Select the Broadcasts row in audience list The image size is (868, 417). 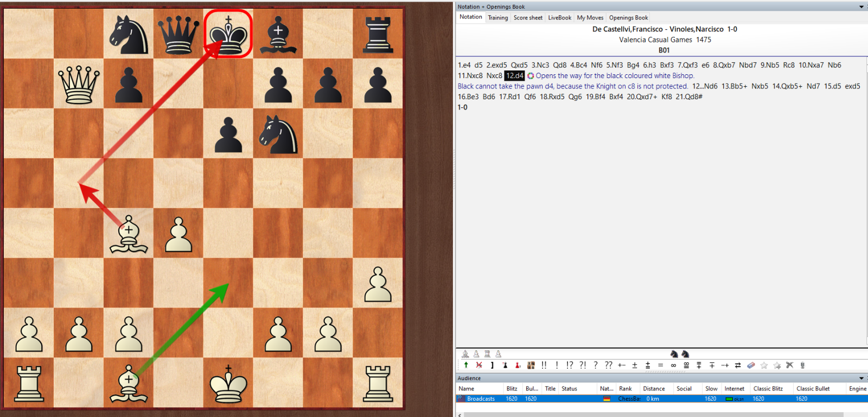[481, 399]
